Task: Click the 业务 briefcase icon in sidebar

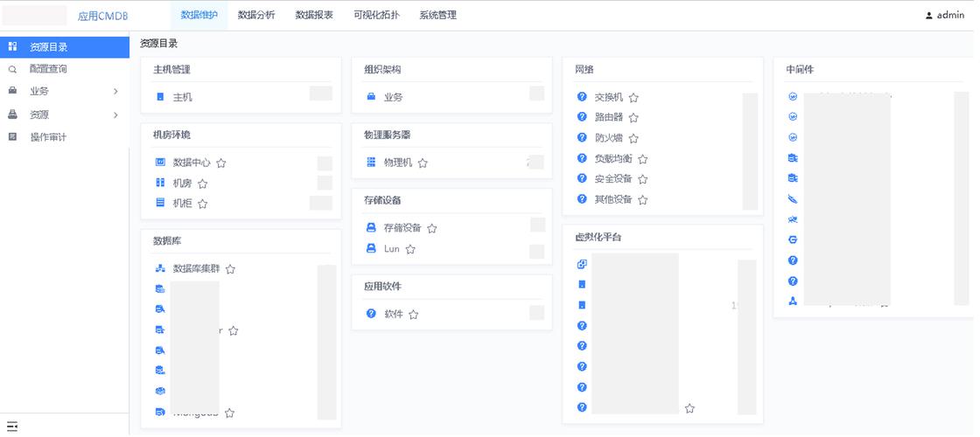Action: pos(12,91)
